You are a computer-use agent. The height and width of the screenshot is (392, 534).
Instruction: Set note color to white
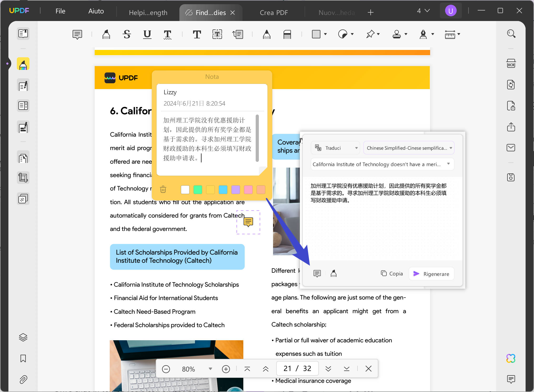[185, 189]
